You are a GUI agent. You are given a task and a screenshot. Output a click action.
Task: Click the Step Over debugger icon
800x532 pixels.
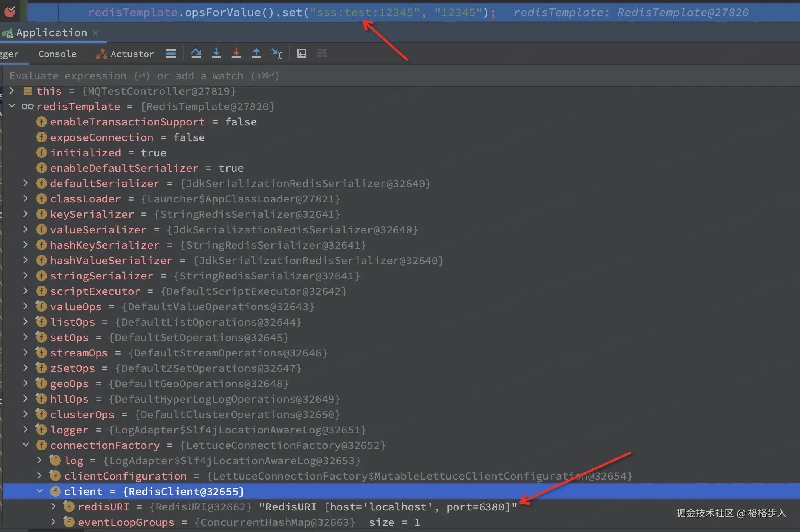(x=196, y=54)
